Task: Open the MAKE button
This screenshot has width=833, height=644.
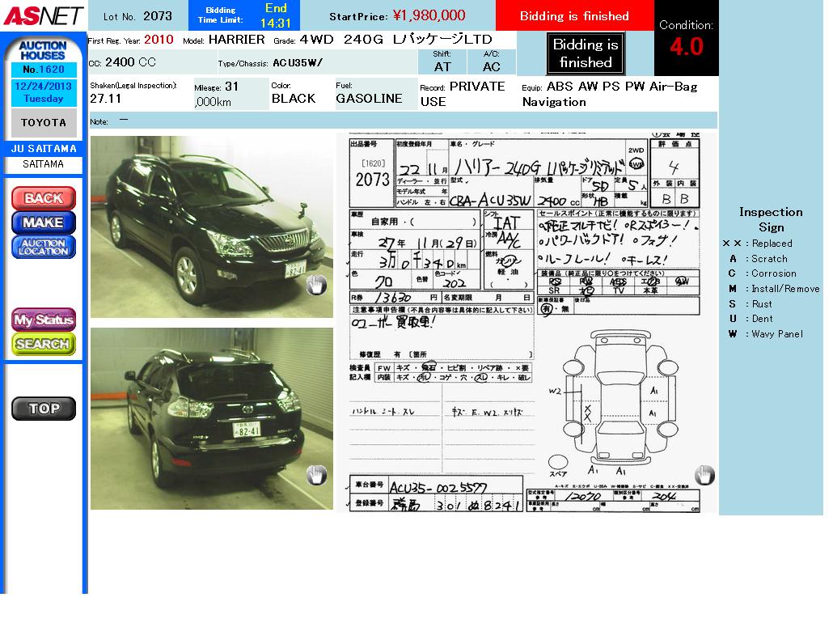Action: (44, 222)
